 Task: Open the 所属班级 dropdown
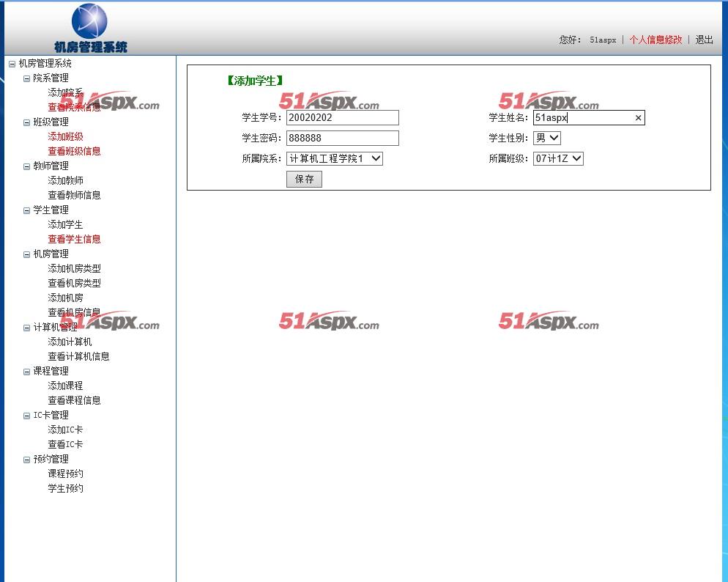(x=557, y=158)
